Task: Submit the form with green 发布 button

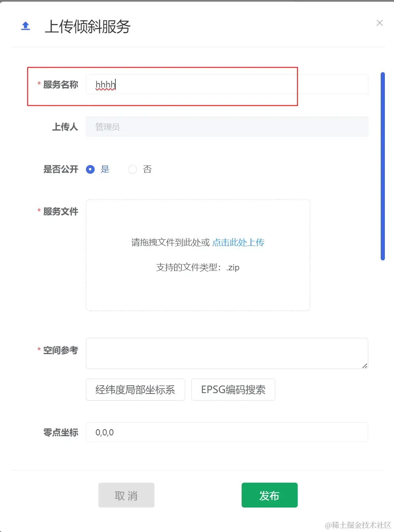Action: pos(269,495)
